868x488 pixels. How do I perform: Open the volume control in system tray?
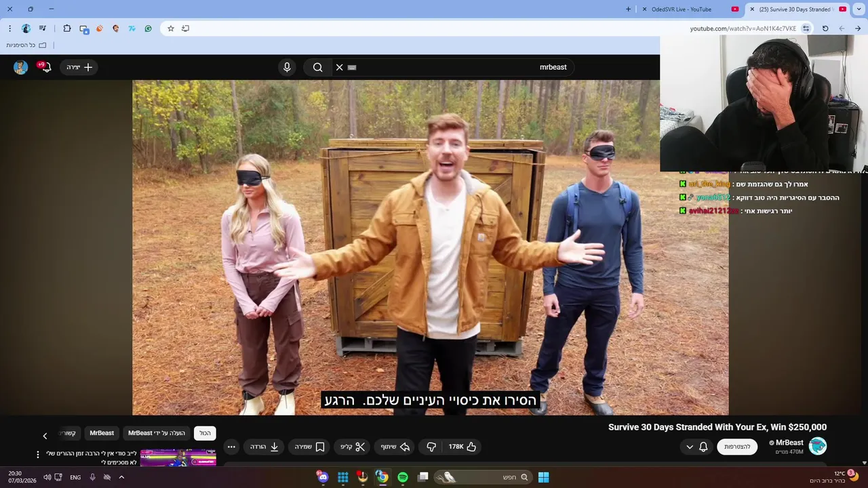tap(47, 477)
